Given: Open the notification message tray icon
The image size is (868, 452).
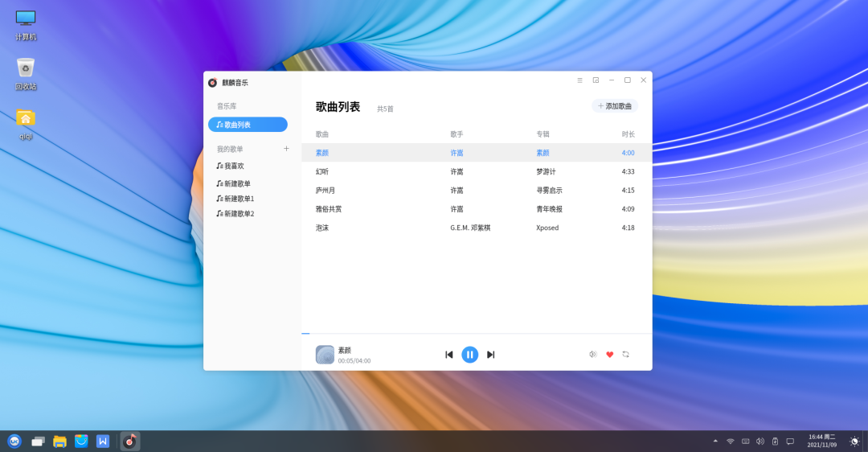Looking at the screenshot, I should 790,442.
